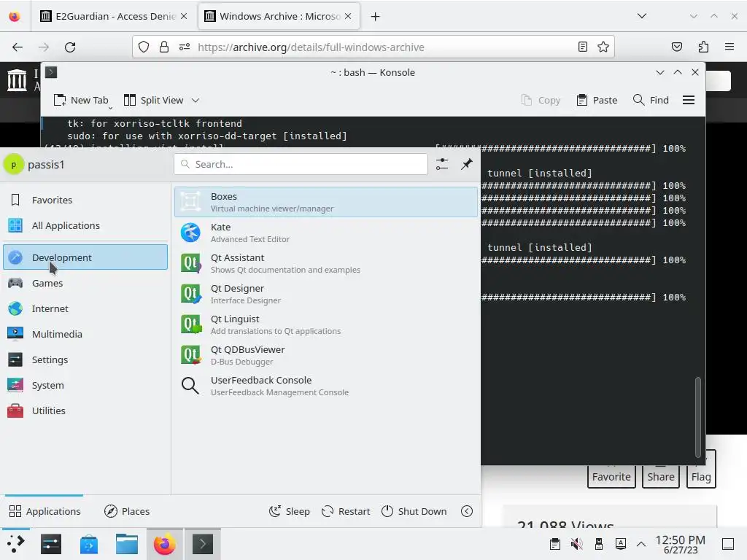Pin the application launcher open

click(x=466, y=164)
